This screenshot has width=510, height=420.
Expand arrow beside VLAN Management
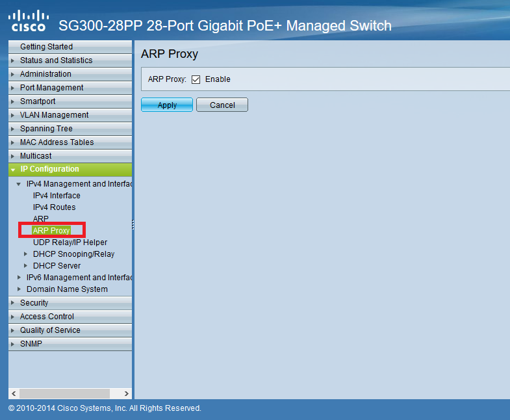(x=13, y=115)
